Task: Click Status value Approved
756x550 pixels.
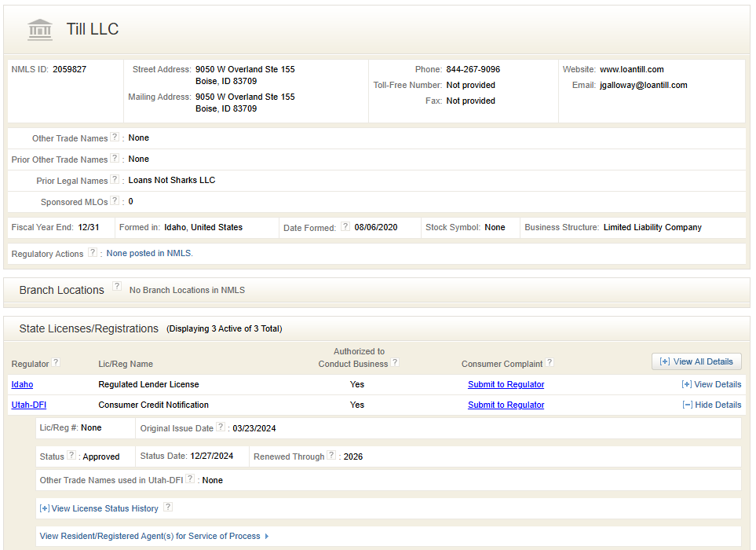Action: [101, 456]
